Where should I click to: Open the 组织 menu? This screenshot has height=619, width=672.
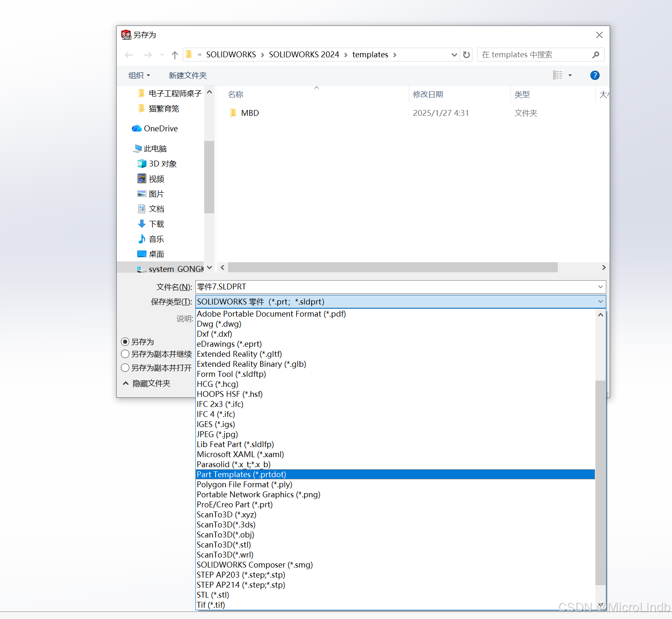(139, 75)
